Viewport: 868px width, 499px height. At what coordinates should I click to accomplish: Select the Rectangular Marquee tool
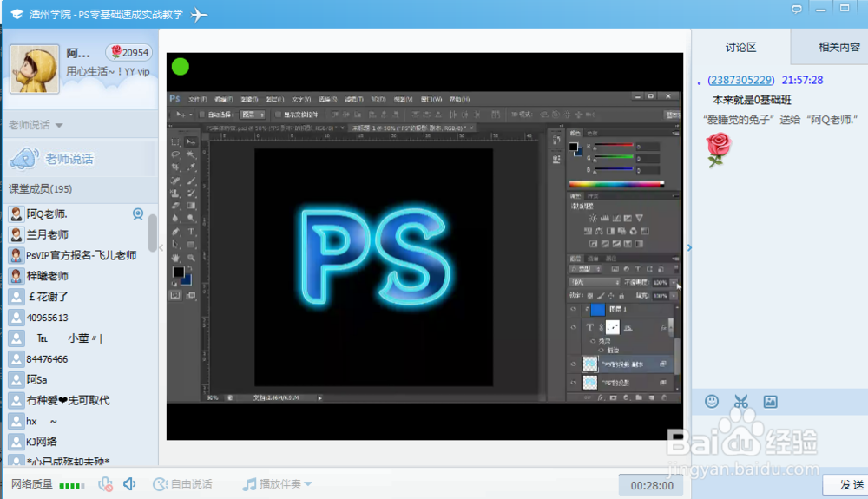click(175, 141)
